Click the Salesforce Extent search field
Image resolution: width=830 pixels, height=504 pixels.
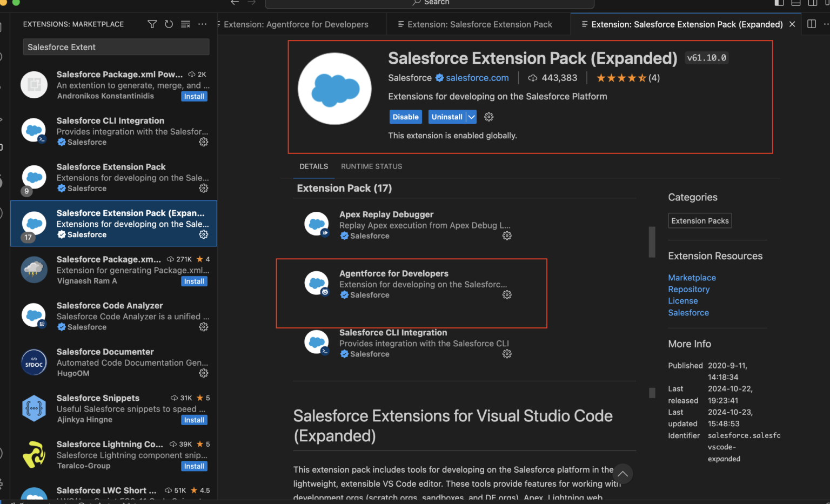pos(116,48)
